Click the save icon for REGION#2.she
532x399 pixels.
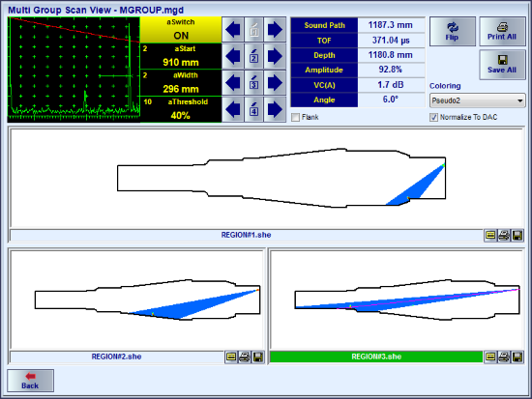pos(258,356)
